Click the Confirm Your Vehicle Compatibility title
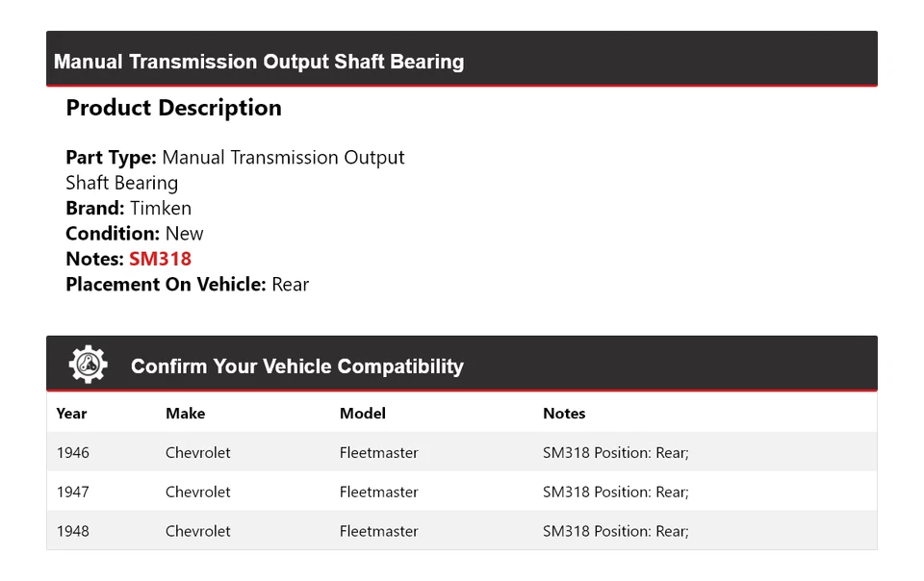Image resolution: width=924 pixels, height=581 pixels. (296, 366)
